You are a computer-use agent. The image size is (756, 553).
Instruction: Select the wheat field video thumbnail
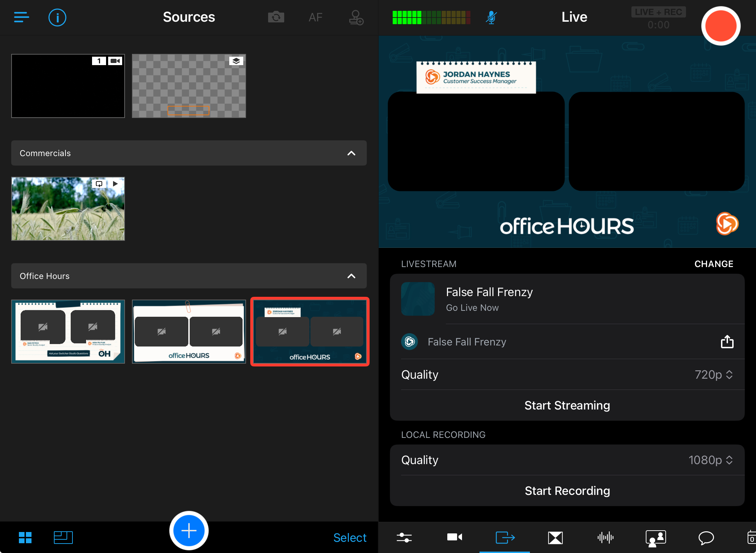tap(68, 209)
